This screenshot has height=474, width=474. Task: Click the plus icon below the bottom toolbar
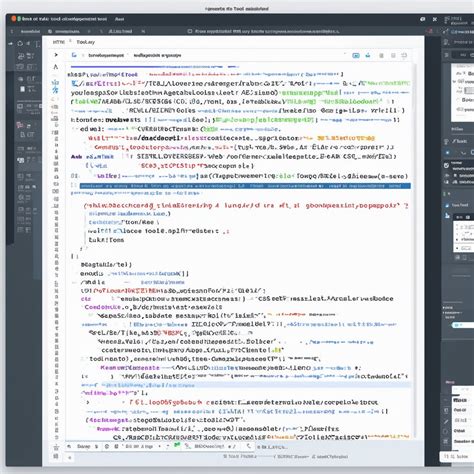click(70, 458)
